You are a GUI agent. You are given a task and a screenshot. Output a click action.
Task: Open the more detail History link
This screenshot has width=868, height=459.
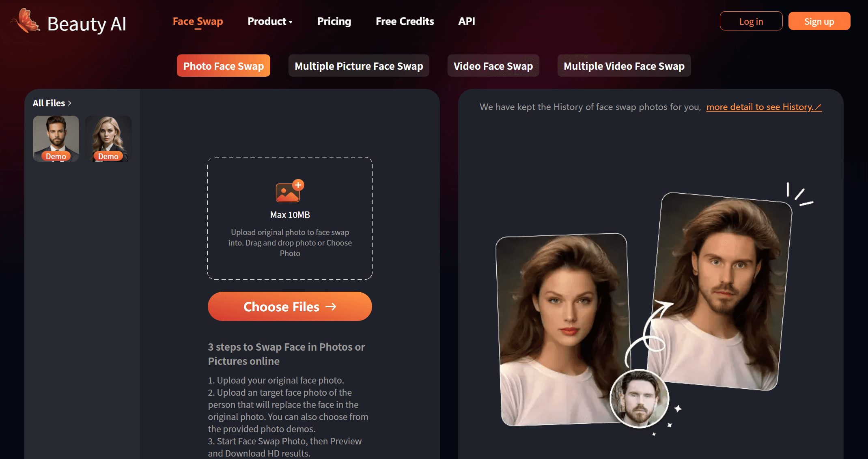[763, 107]
